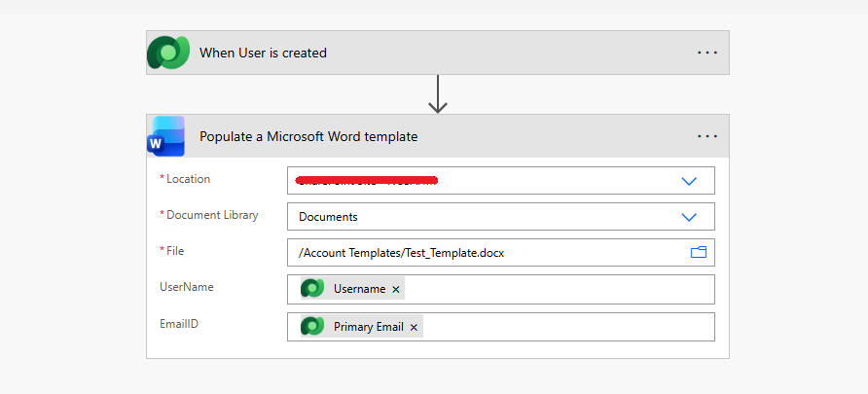Click the Dataverse icon on the trigger card
The width and height of the screenshot is (868, 394).
tap(168, 53)
